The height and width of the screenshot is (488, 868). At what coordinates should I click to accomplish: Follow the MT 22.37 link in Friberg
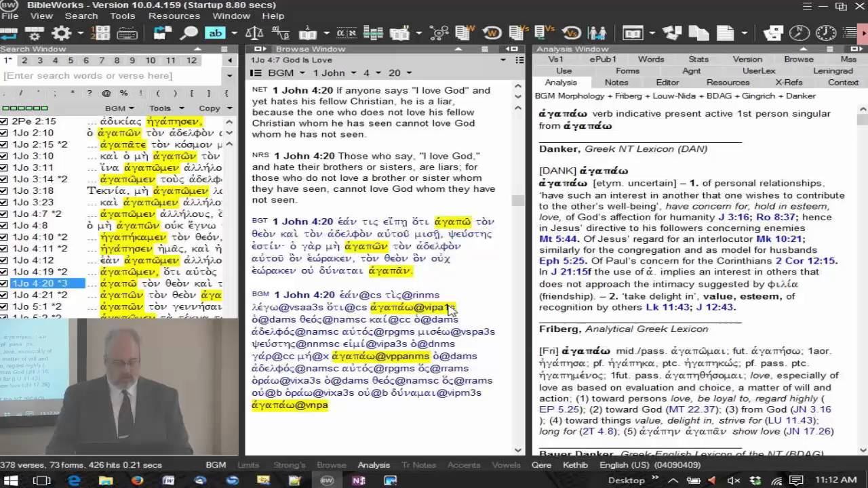(694, 409)
